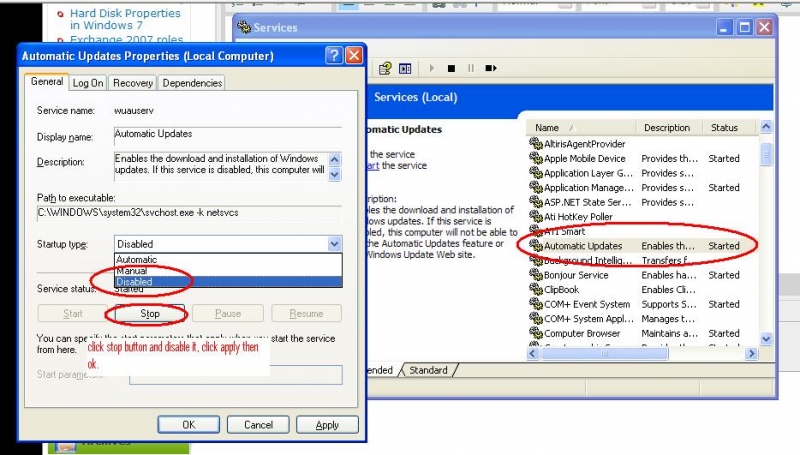The height and width of the screenshot is (455, 800).
Task: Click the Pause Service toolbar icon
Action: (x=471, y=68)
